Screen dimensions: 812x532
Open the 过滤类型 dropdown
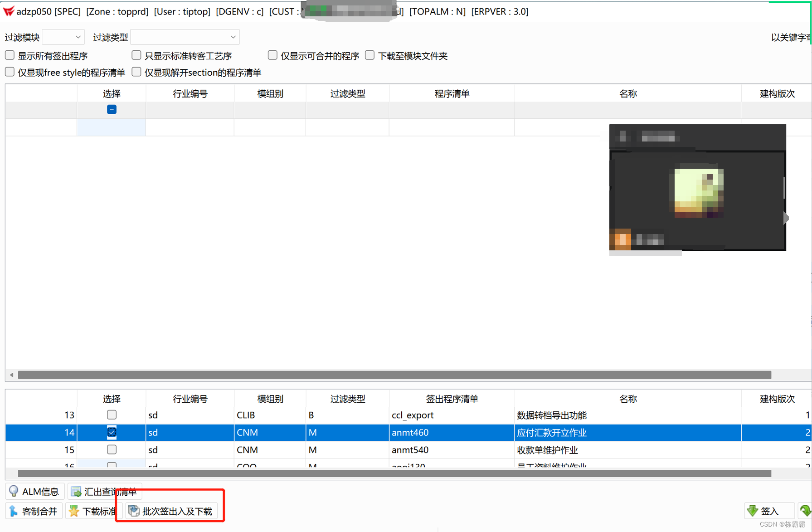[185, 37]
